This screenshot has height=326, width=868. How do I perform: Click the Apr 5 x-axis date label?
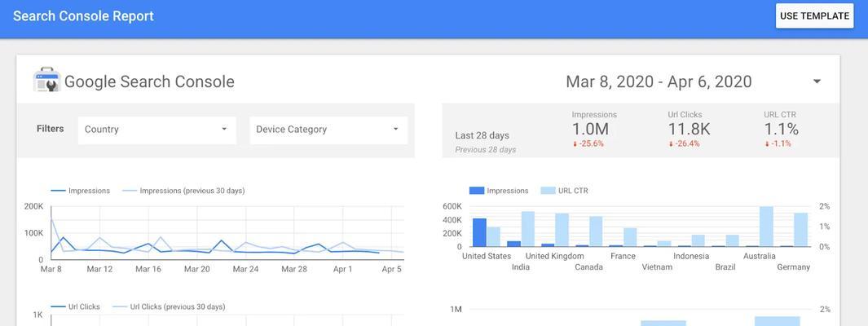[x=392, y=270]
